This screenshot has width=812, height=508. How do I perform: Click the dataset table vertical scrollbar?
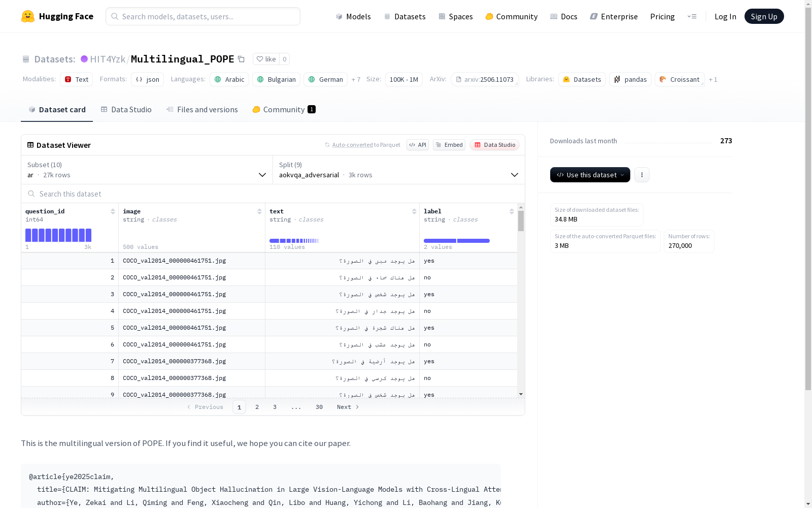click(521, 221)
